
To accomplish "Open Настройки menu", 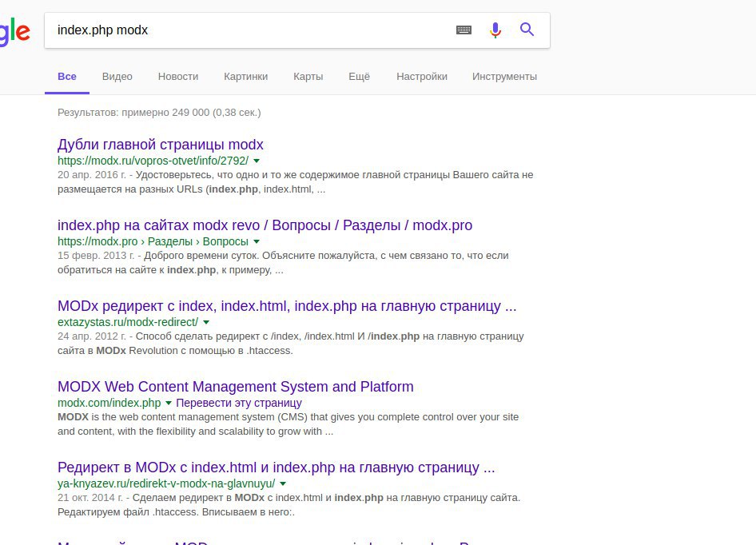I will click(x=422, y=76).
